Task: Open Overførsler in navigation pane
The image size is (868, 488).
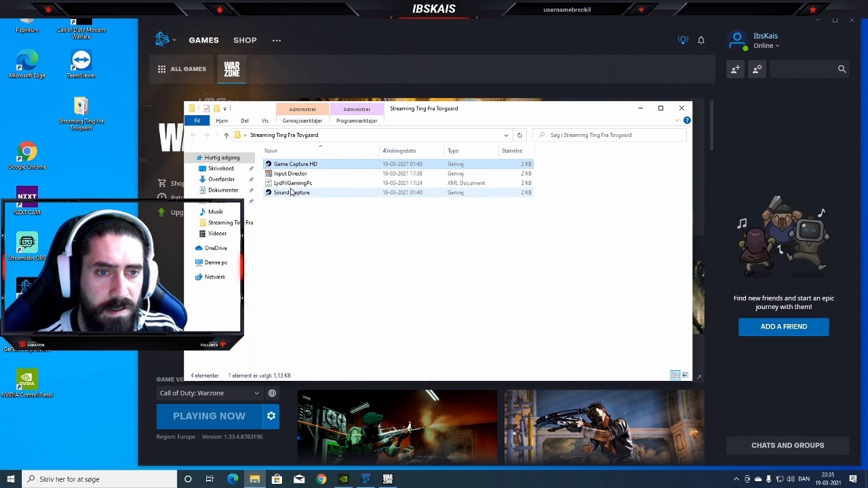Action: [x=221, y=179]
